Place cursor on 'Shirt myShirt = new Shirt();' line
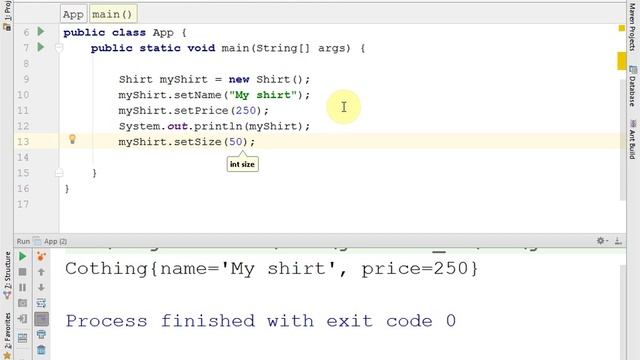 click(x=214, y=79)
